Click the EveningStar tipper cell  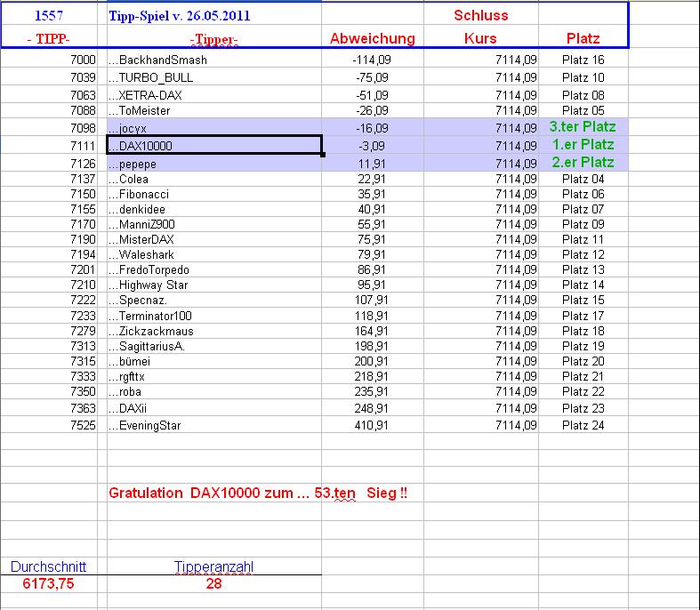coord(214,425)
